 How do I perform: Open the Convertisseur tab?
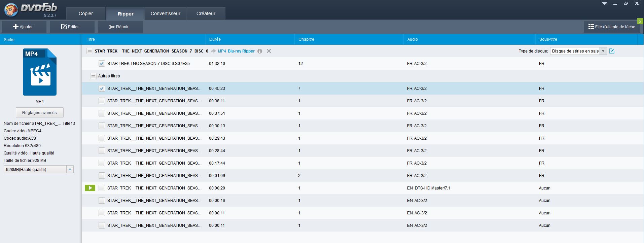(166, 13)
